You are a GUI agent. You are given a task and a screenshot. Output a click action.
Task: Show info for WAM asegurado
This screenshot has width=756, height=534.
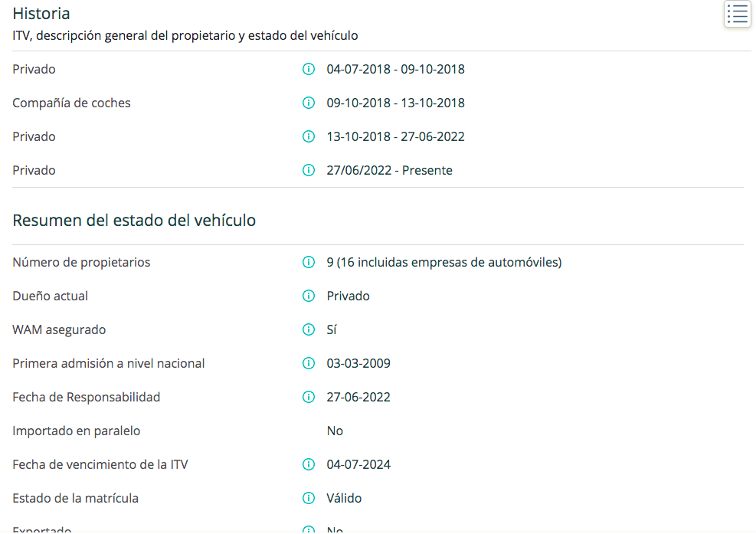(x=309, y=329)
